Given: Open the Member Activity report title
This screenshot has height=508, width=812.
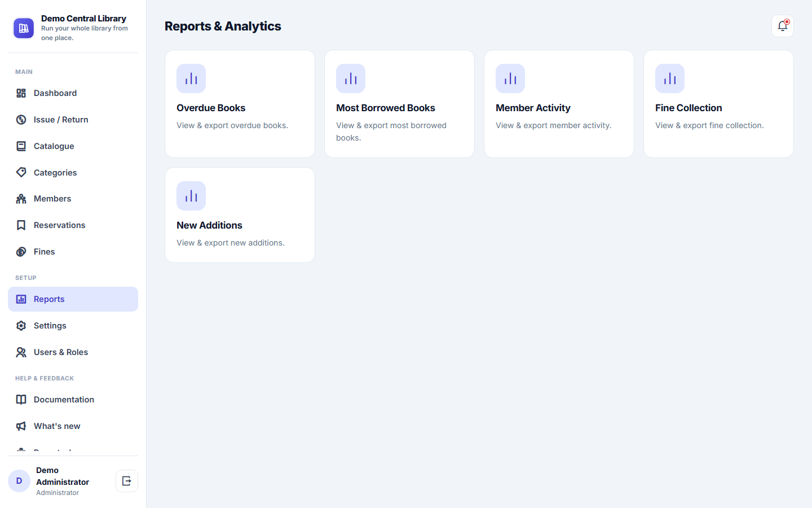Looking at the screenshot, I should pyautogui.click(x=533, y=108).
